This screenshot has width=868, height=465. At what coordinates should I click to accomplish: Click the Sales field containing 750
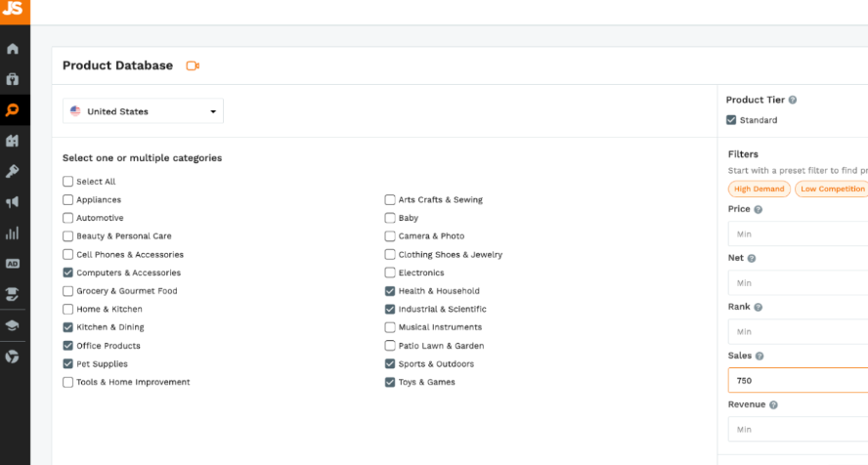click(799, 380)
